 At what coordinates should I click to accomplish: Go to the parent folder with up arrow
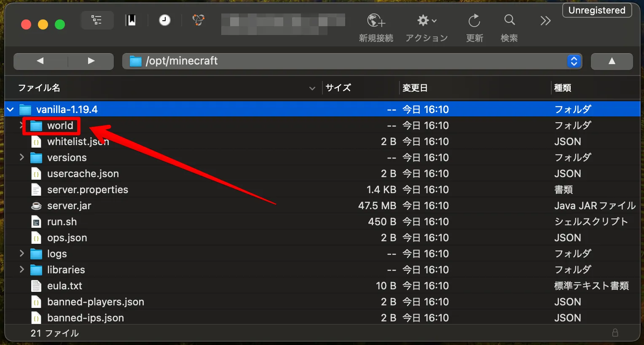click(x=612, y=61)
